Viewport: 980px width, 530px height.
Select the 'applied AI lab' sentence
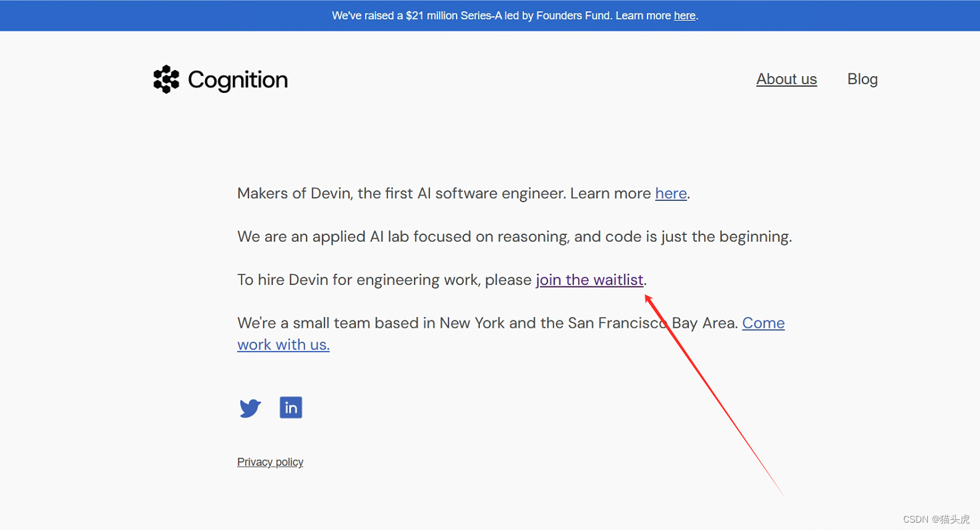tap(515, 237)
